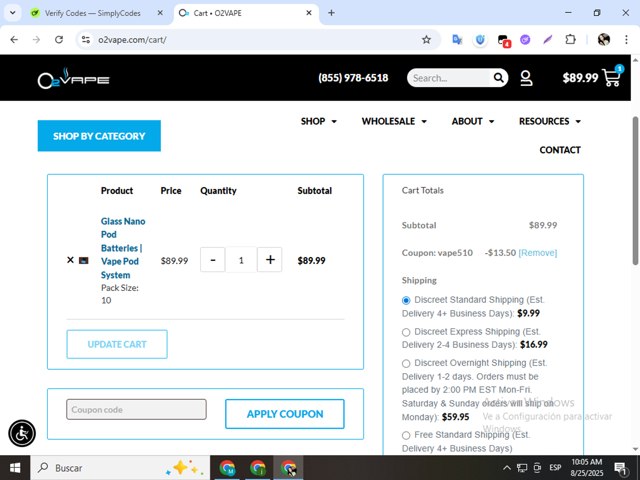Click the $89.99 header cart total
This screenshot has height=480, width=640.
point(580,78)
